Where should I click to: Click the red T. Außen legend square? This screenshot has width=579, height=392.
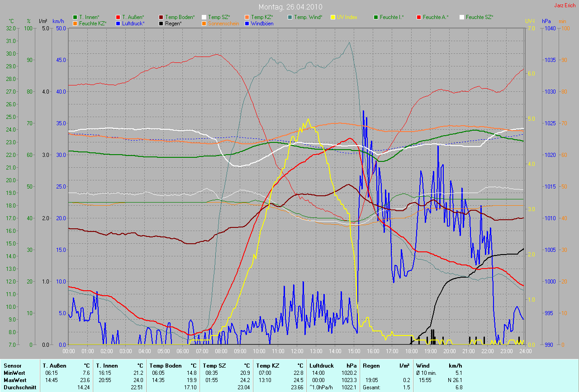tap(118, 17)
